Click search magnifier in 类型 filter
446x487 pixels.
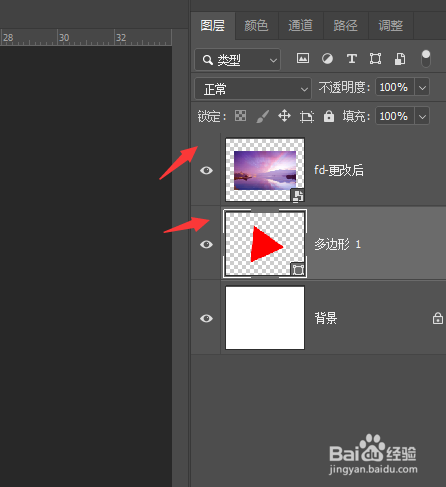[x=208, y=60]
